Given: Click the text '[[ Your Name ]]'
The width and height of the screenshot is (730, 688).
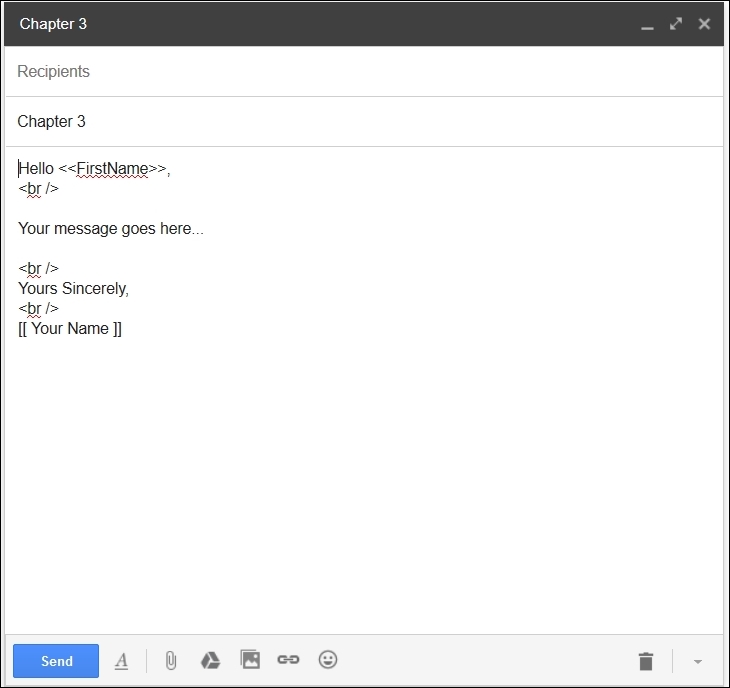Looking at the screenshot, I should click(70, 329).
